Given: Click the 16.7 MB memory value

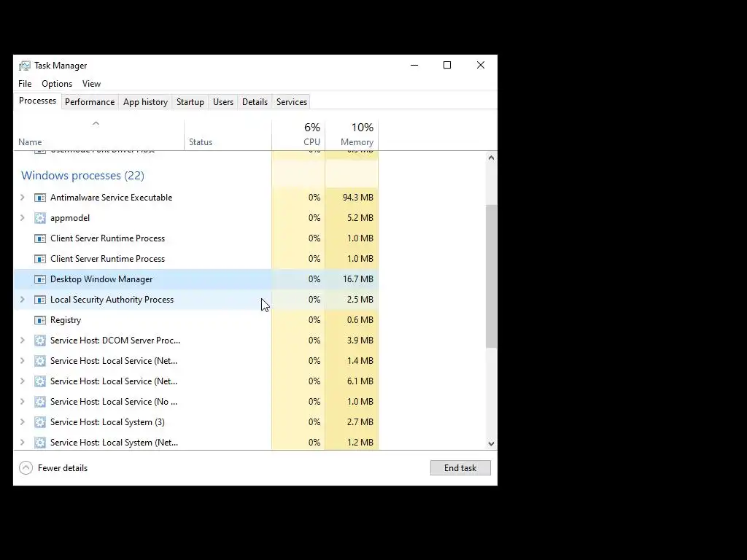Looking at the screenshot, I should [357, 279].
